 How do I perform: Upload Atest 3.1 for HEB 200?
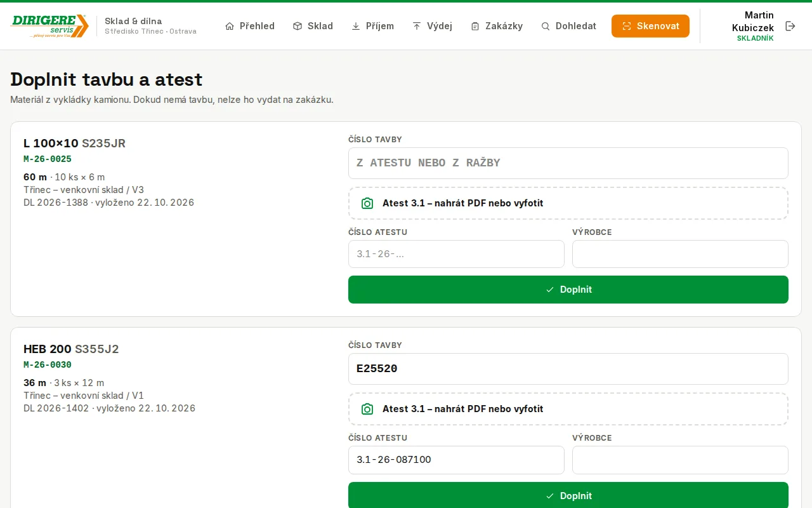click(568, 409)
